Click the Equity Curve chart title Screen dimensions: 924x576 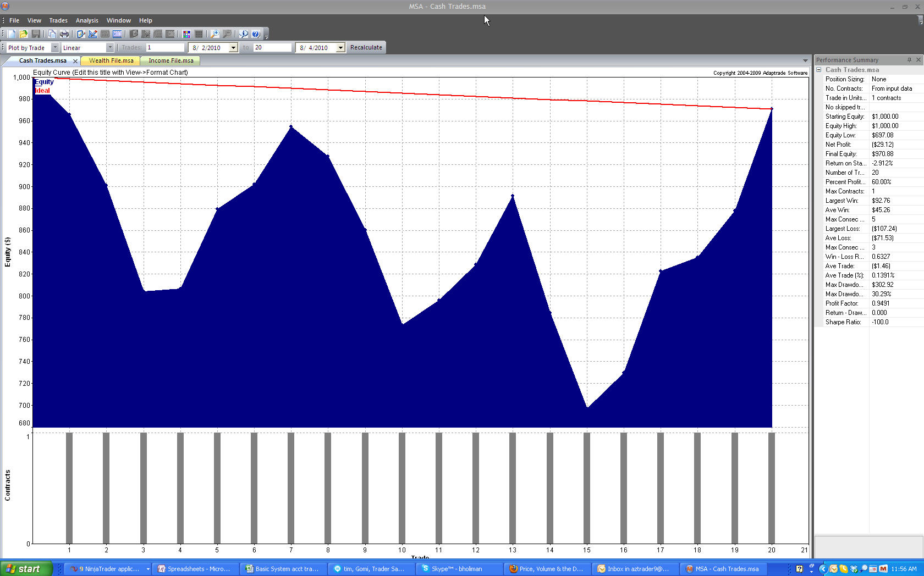click(x=111, y=73)
